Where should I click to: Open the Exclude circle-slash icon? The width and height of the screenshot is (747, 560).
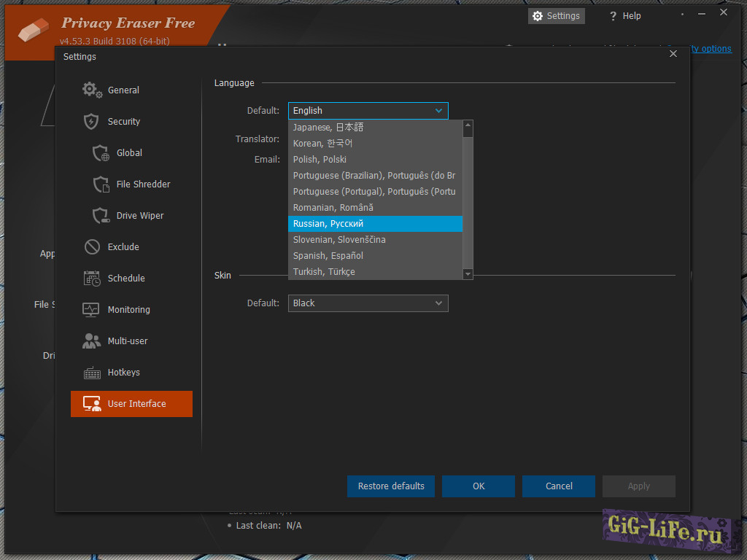(92, 247)
